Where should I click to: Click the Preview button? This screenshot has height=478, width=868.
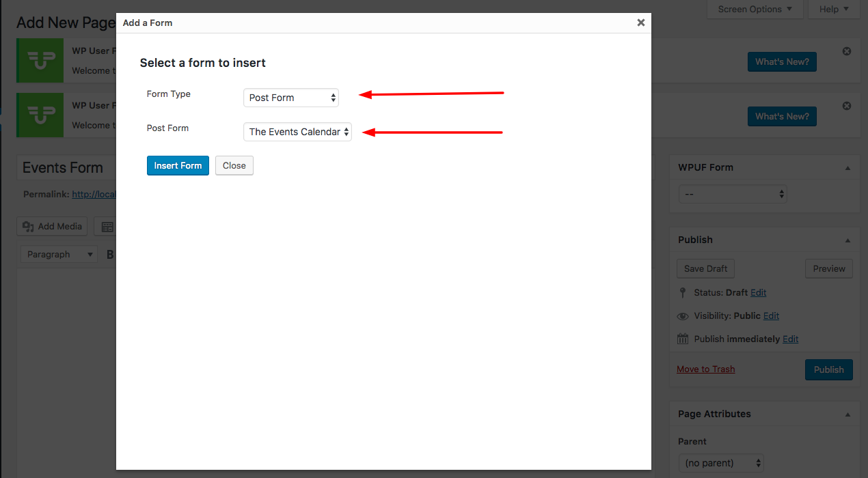coord(829,268)
